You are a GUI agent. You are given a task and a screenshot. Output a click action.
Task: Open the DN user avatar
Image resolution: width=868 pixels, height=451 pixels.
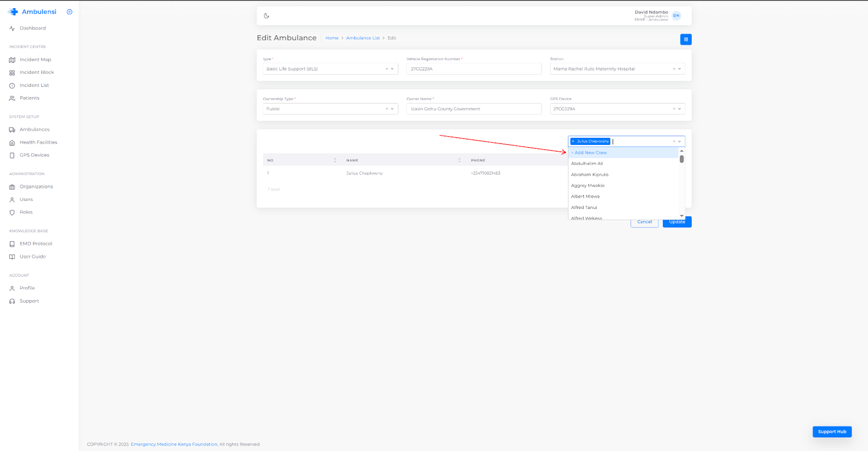point(676,16)
